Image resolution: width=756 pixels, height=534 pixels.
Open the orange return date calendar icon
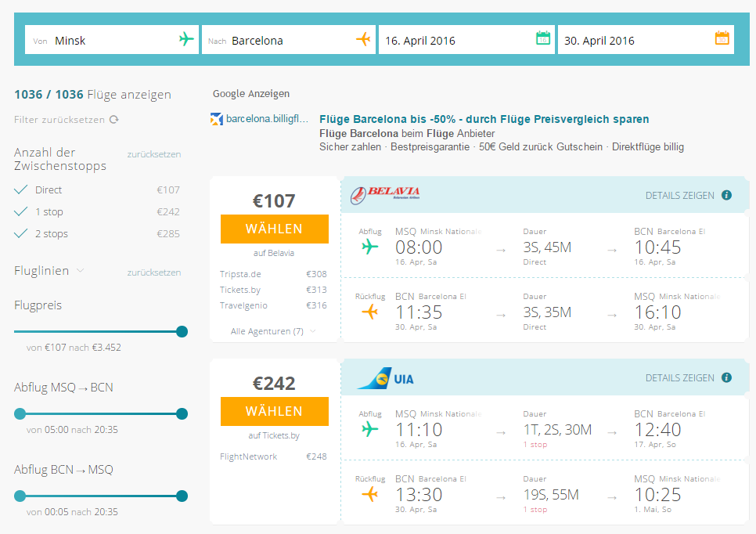point(722,38)
